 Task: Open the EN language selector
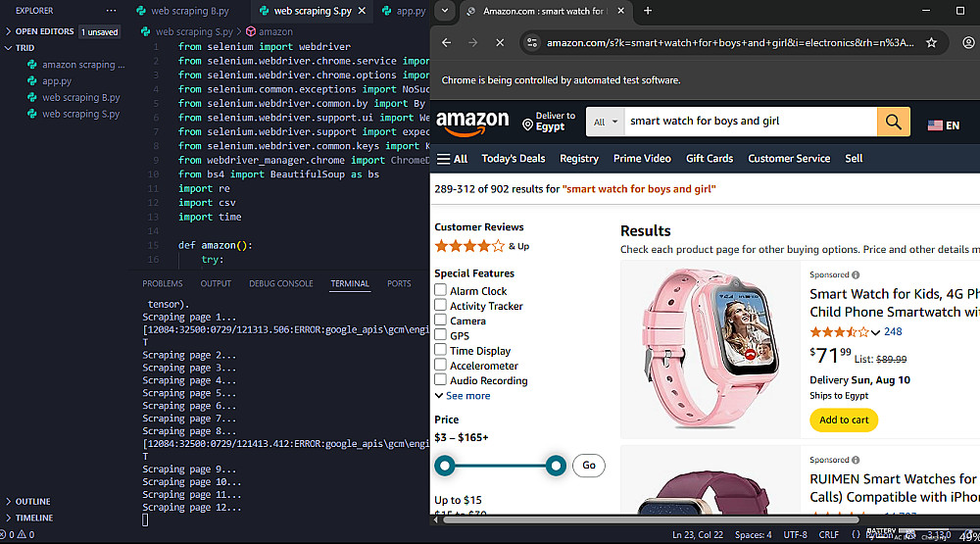coord(944,125)
